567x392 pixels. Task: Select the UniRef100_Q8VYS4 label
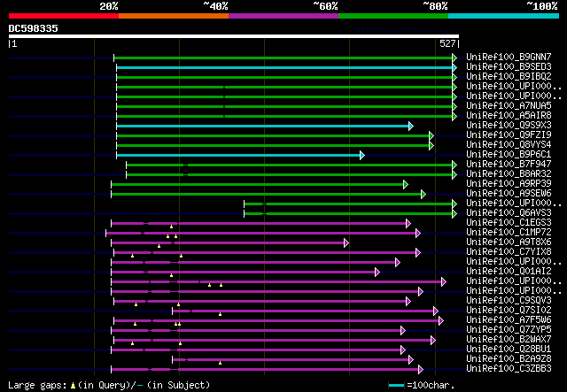click(509, 145)
